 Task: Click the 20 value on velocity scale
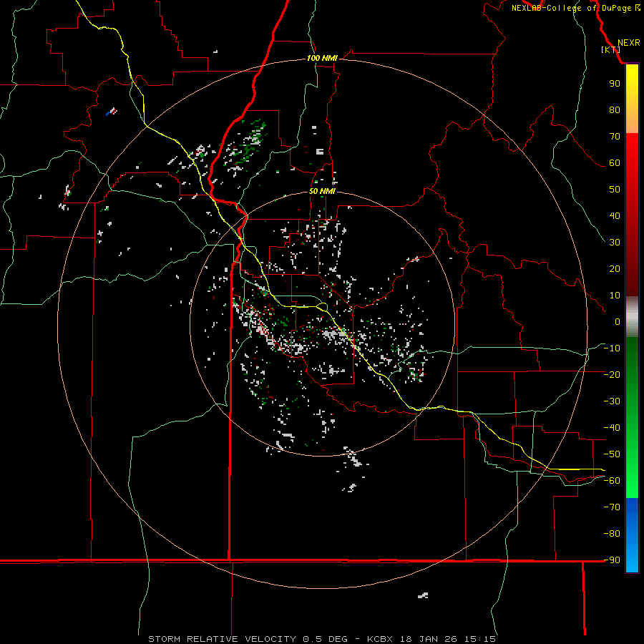pos(615,269)
